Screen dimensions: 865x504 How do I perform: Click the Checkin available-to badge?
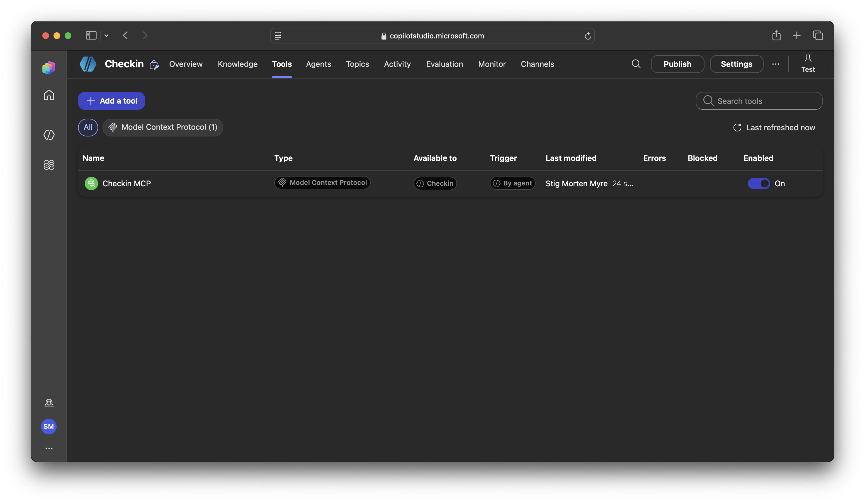(435, 184)
